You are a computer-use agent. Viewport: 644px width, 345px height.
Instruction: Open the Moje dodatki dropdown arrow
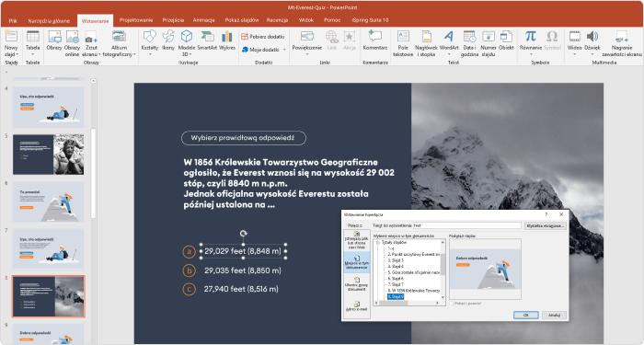click(x=284, y=50)
